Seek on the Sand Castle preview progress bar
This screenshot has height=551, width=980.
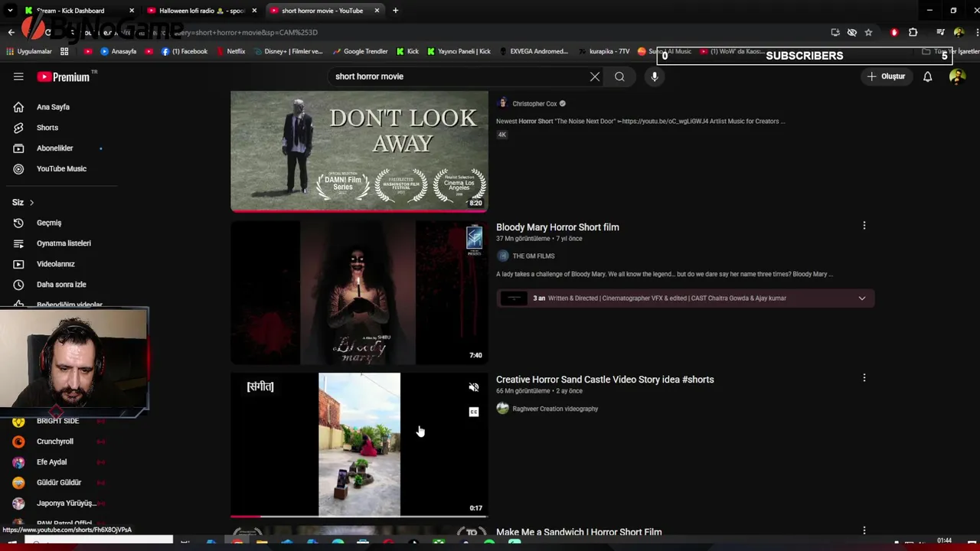[359, 516]
